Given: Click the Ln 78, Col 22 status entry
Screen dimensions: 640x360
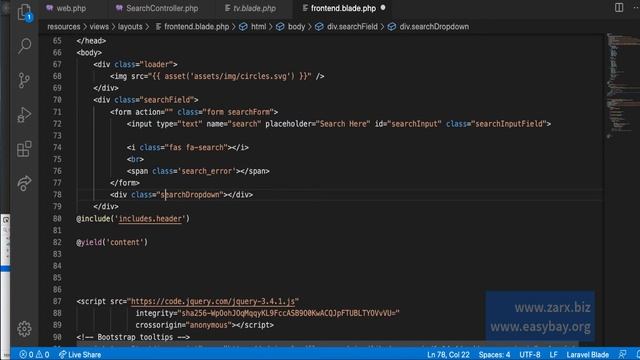Looking at the screenshot, I should point(448,354).
